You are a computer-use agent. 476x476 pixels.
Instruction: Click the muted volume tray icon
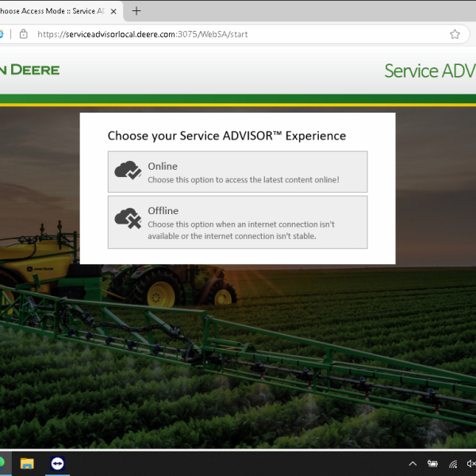pos(470,463)
